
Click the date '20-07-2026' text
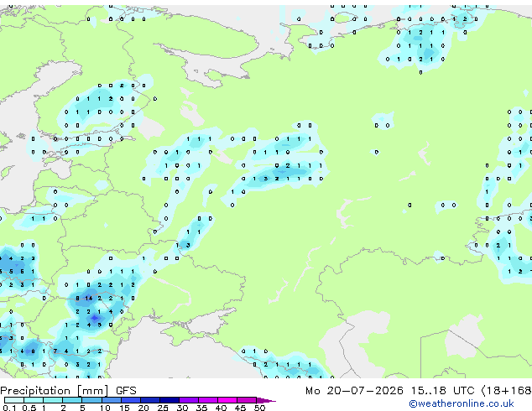(x=365, y=391)
